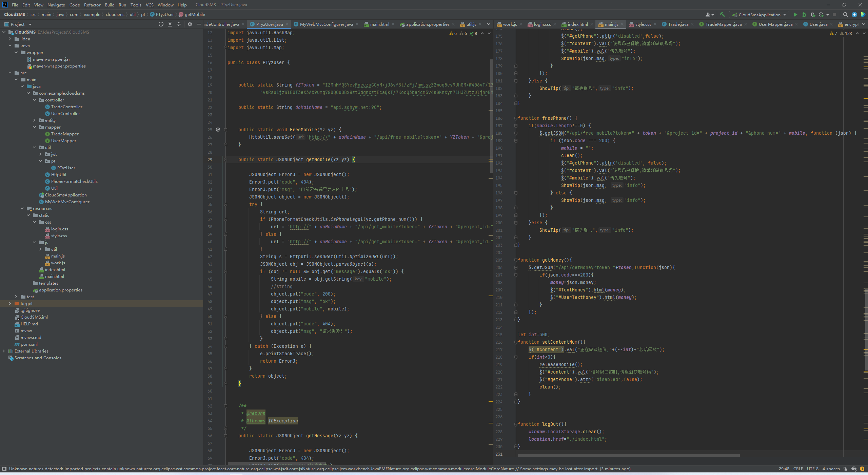Toggle tool window bars icon in status bar
The height and width of the screenshot is (475, 868).
pyautogui.click(x=4, y=469)
